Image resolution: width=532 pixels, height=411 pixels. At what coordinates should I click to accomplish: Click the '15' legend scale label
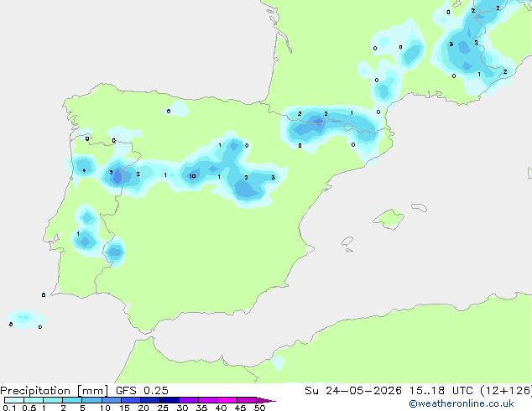[x=124, y=408]
